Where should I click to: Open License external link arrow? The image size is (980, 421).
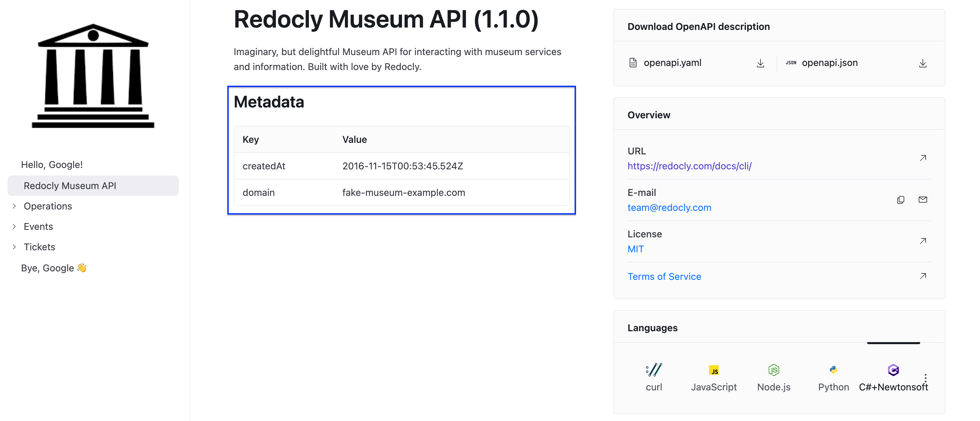923,241
